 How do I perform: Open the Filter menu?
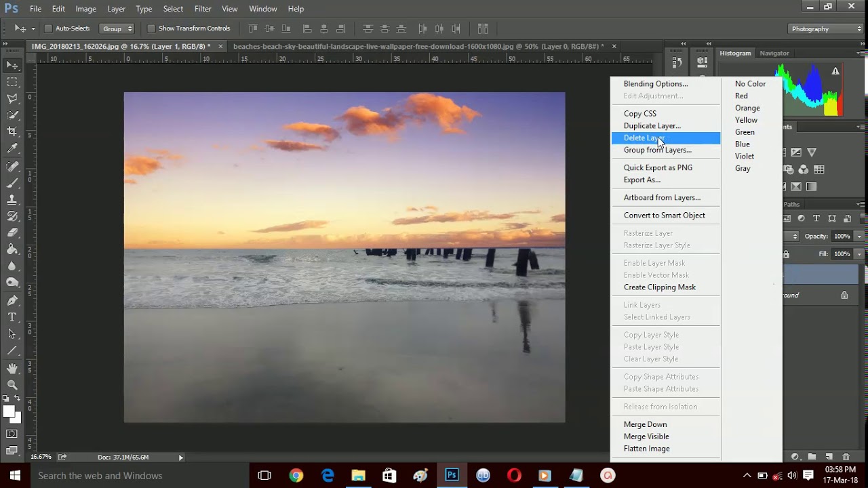coord(203,9)
